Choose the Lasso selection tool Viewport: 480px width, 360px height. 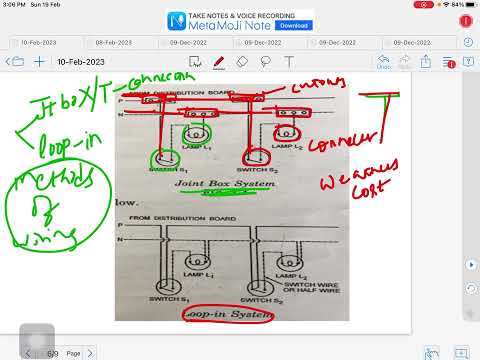point(265,62)
